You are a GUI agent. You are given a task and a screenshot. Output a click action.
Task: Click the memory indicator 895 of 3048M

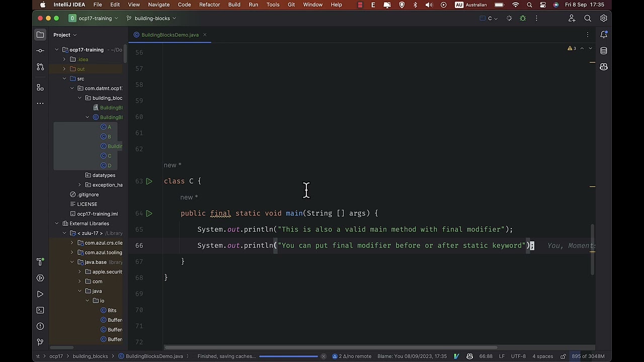pyautogui.click(x=588, y=356)
